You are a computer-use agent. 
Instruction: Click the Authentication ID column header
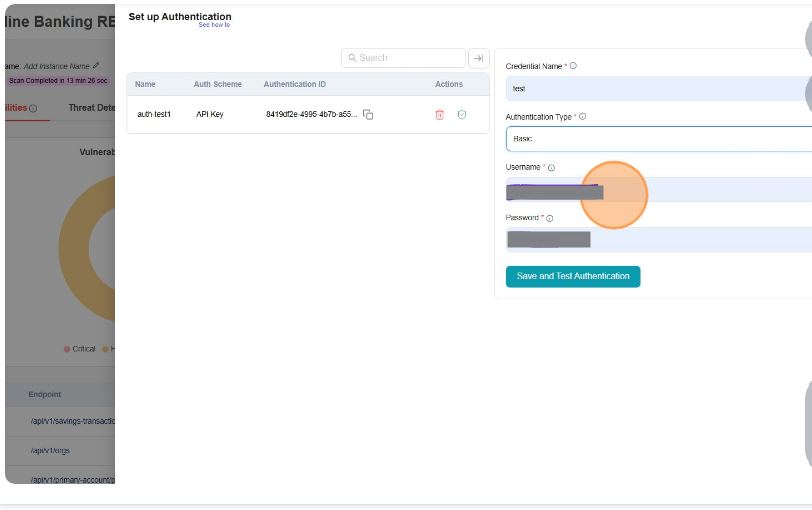pyautogui.click(x=295, y=84)
